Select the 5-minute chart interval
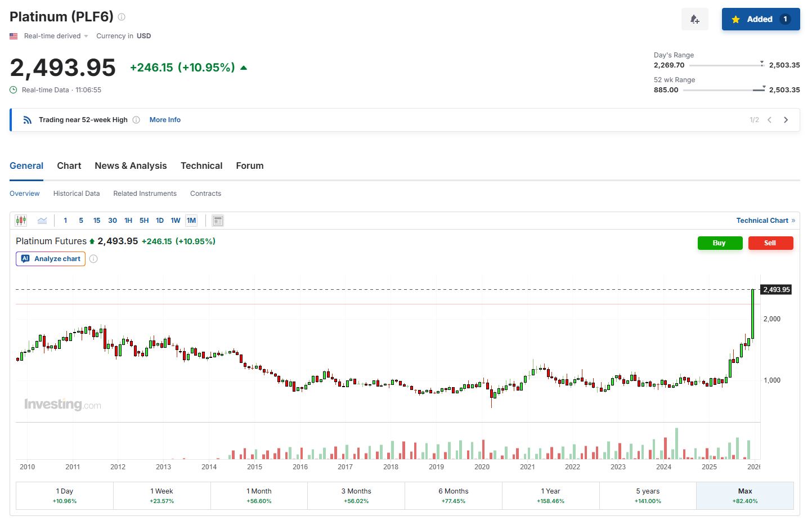 click(81, 221)
